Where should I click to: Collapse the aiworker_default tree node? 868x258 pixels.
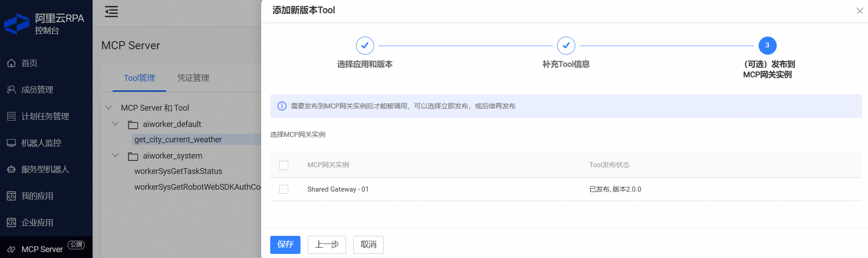pyautogui.click(x=115, y=123)
